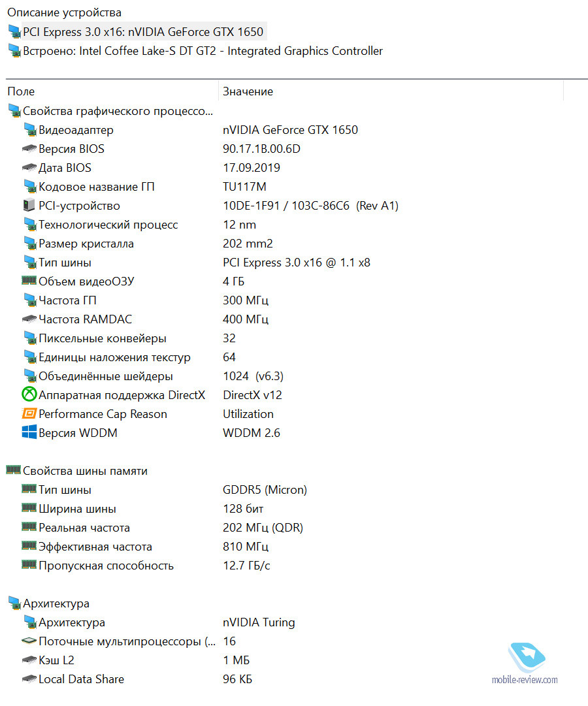Click the 'Поле' column header
Screen dimensions: 588x706
[21, 91]
